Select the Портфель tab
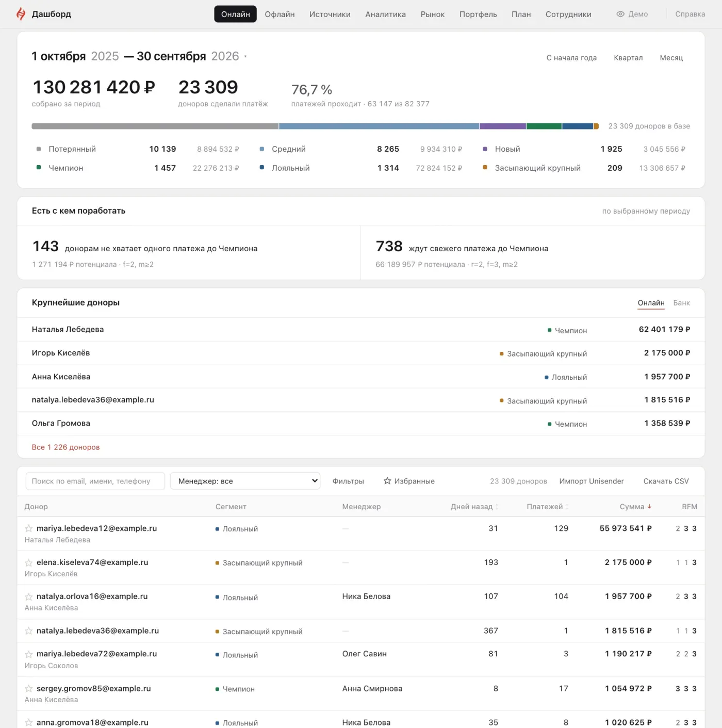722x728 pixels. point(478,14)
